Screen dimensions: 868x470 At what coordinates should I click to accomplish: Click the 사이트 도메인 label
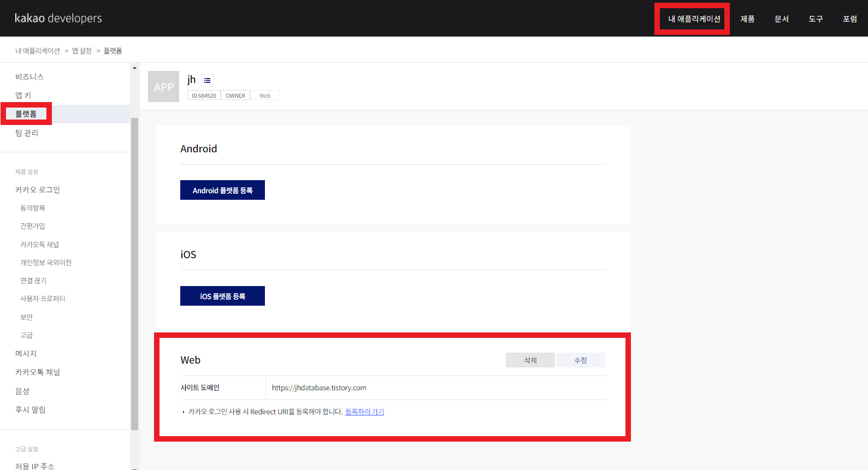200,388
